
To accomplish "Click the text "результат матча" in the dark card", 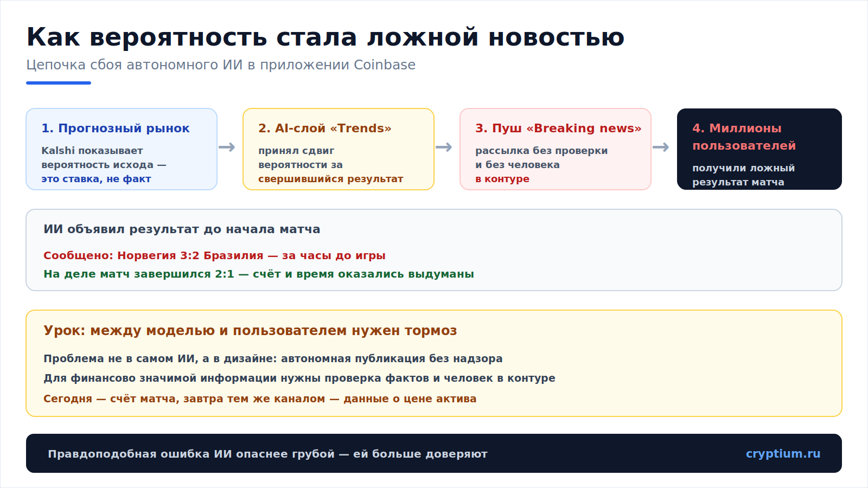I will click(738, 182).
